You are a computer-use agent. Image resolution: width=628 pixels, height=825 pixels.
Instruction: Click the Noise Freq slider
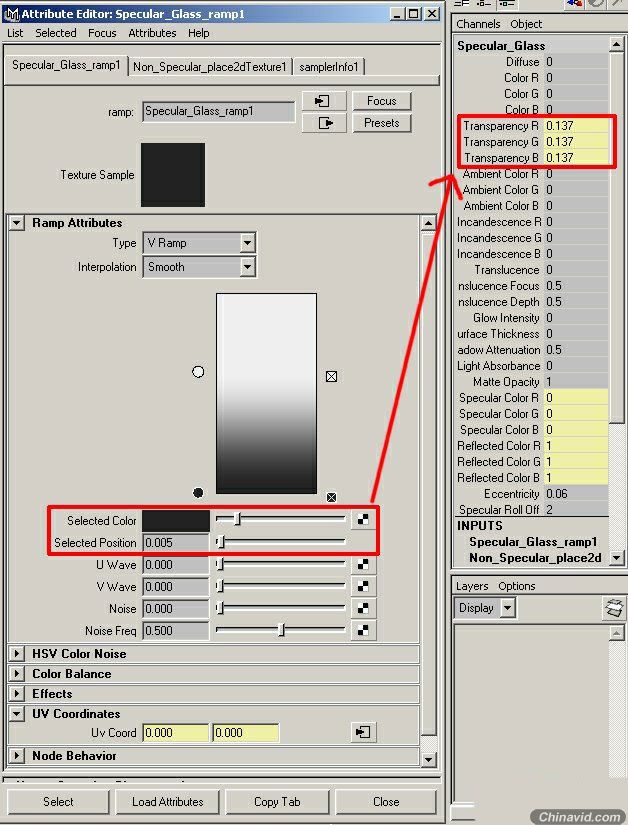(280, 630)
